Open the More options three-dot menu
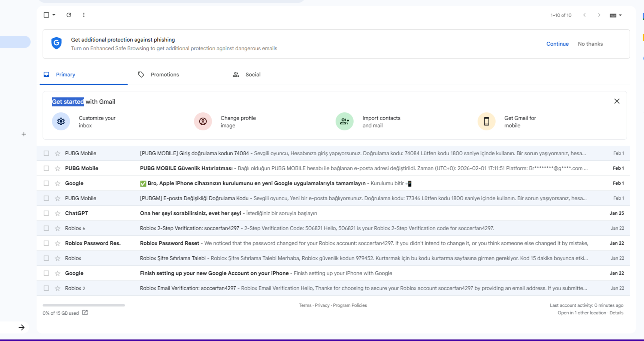 84,15
